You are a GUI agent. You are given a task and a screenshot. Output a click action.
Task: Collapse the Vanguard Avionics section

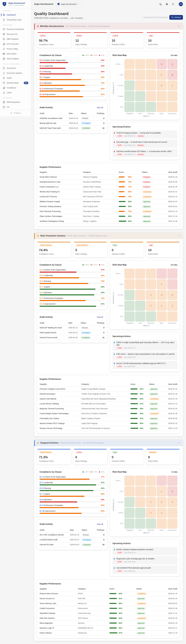point(179,443)
